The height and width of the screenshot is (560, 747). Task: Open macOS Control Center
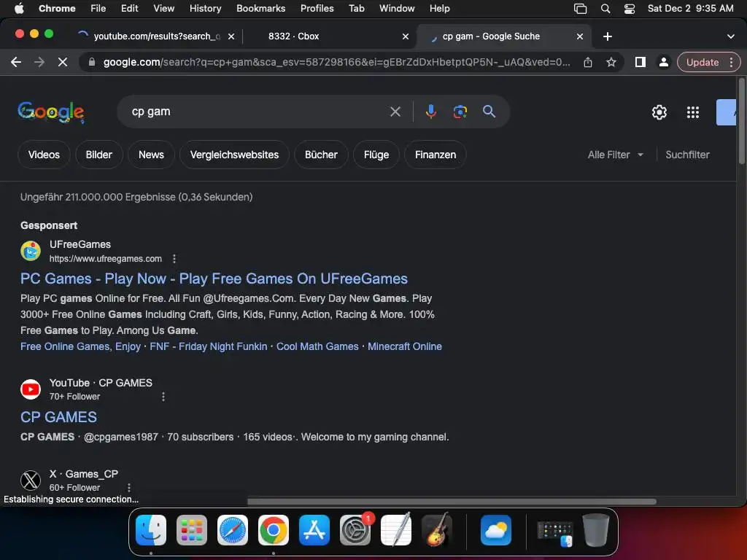[x=630, y=9]
